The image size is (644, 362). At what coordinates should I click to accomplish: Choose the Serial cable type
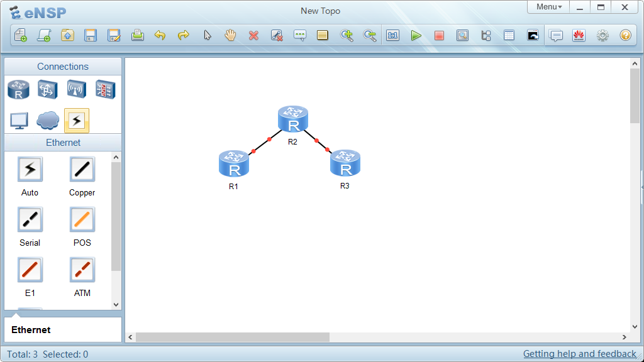tap(30, 219)
